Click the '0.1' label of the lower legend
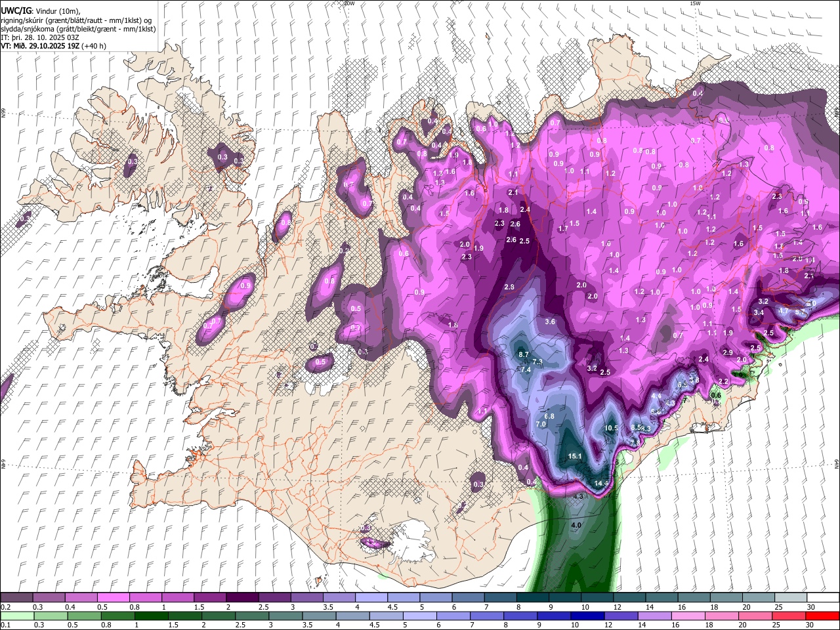 click(x=6, y=625)
